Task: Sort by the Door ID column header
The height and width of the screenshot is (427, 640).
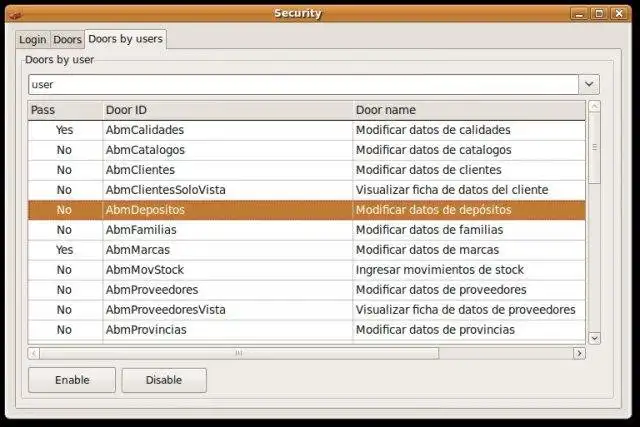Action: (x=226, y=109)
